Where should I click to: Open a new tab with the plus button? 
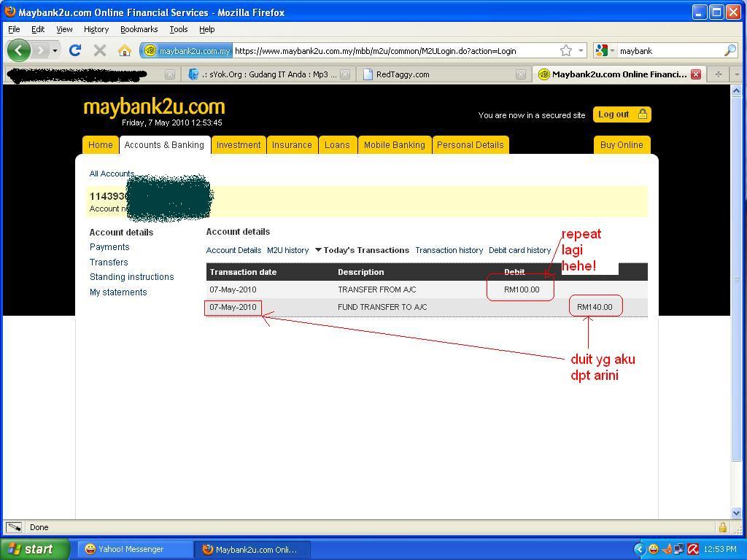[x=719, y=74]
